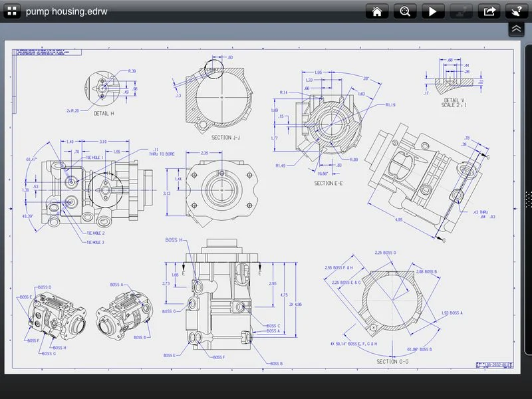Open the zoom magnifier tool
Viewport: 532px width, 399px height.
[x=405, y=11]
